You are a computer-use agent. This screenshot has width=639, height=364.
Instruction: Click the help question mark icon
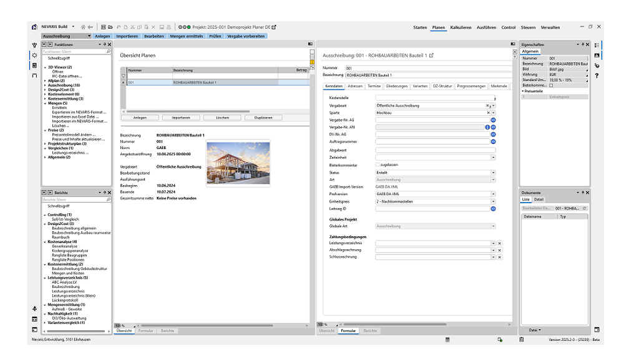(597, 75)
